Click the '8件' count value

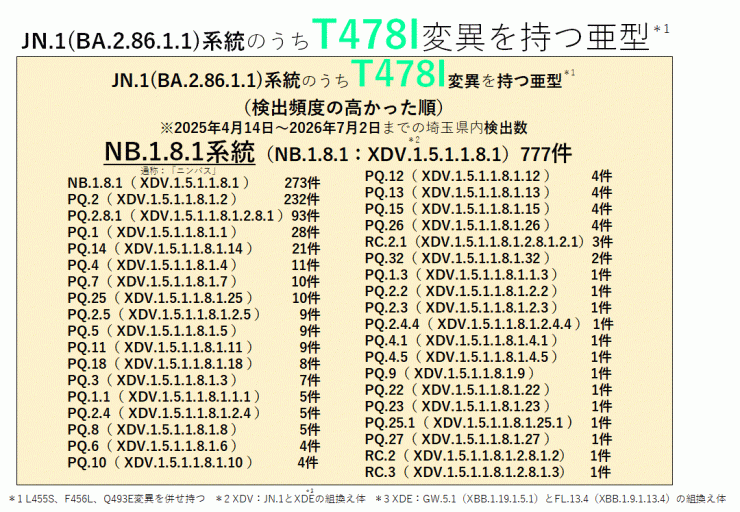[x=310, y=364]
